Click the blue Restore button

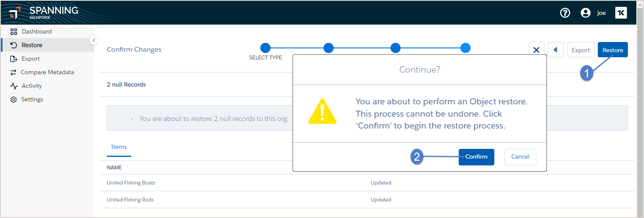613,50
